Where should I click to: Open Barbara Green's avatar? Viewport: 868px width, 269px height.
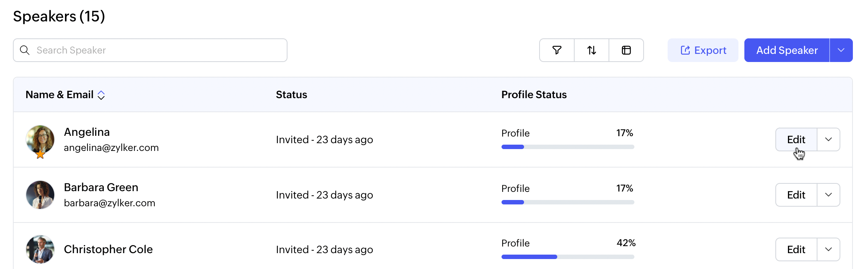click(40, 195)
